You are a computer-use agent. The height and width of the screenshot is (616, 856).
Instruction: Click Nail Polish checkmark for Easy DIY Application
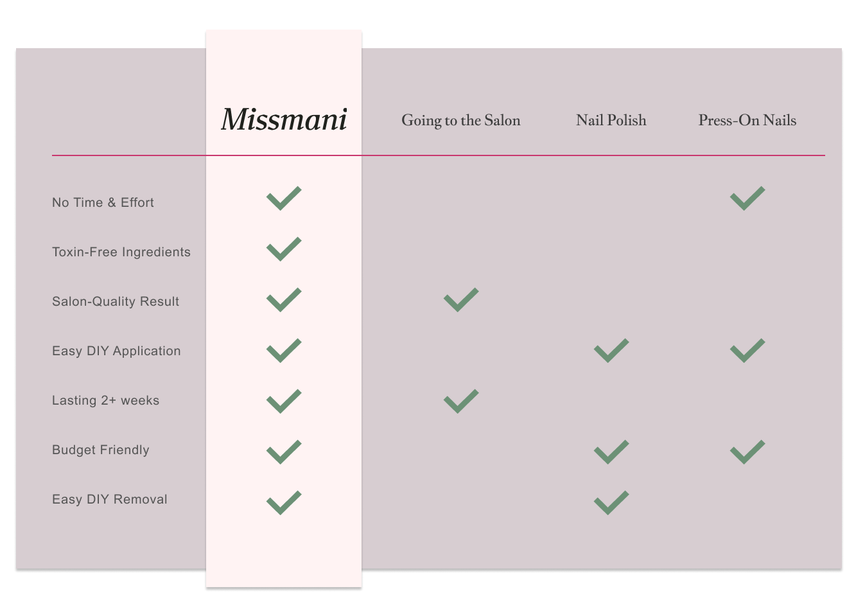pyautogui.click(x=611, y=351)
